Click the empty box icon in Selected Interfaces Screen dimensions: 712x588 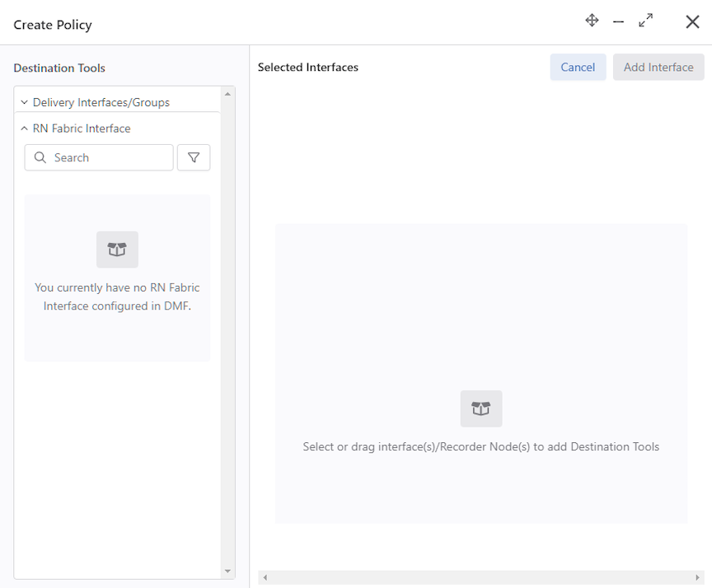click(481, 408)
